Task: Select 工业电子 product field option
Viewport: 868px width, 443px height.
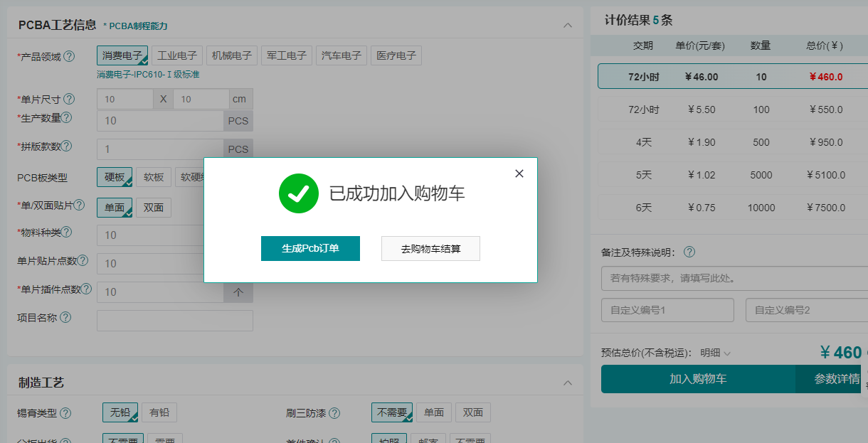Action: coord(177,55)
